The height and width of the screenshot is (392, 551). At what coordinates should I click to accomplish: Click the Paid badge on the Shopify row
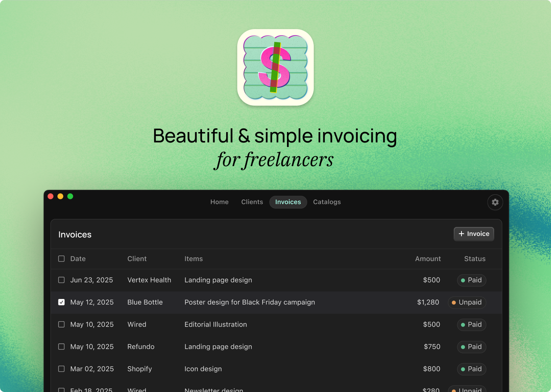coord(471,369)
